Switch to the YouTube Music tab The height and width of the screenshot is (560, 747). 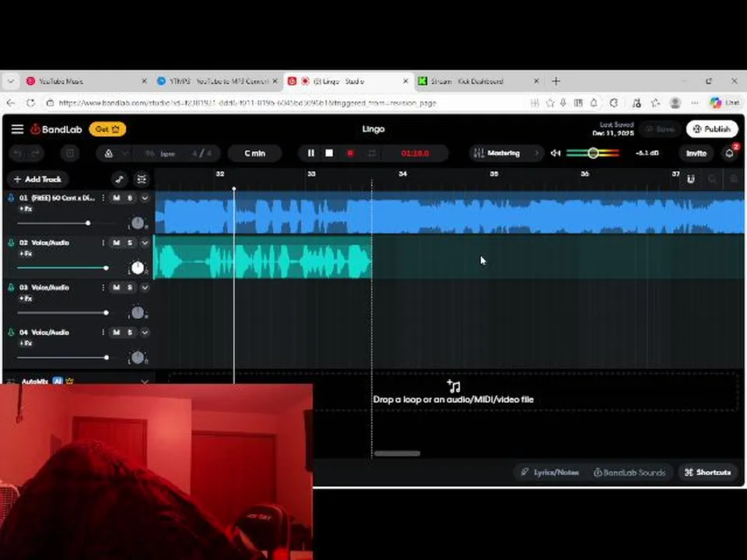click(86, 82)
